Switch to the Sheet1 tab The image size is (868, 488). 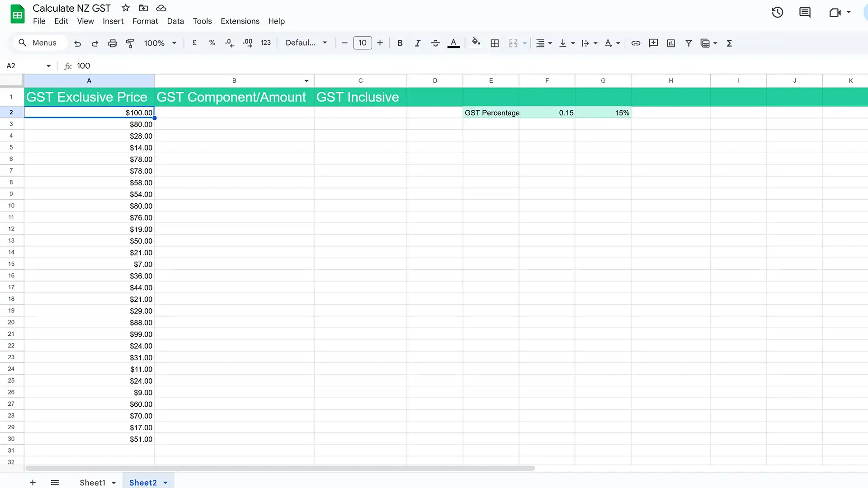point(92,483)
